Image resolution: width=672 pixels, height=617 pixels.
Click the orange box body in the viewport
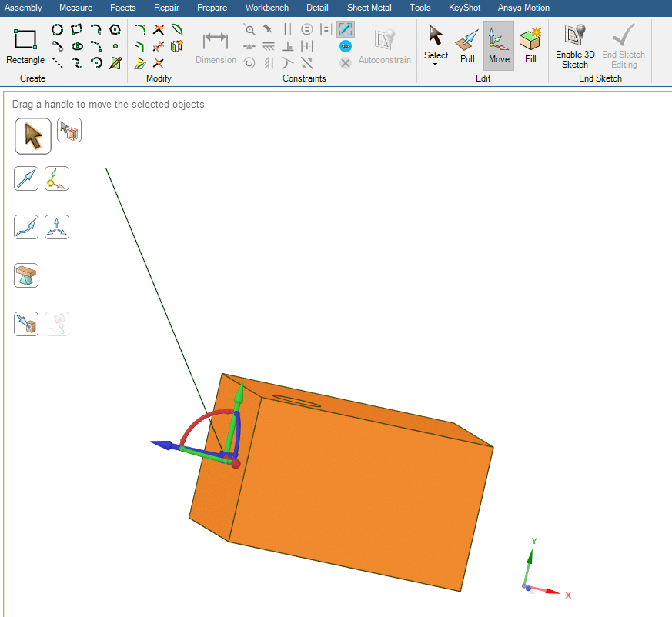[x=346, y=477]
